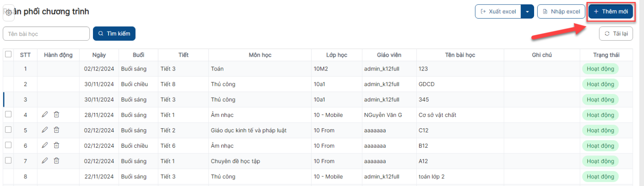Click the Thêm mới button
Screen dimensions: 644x186
611,12
